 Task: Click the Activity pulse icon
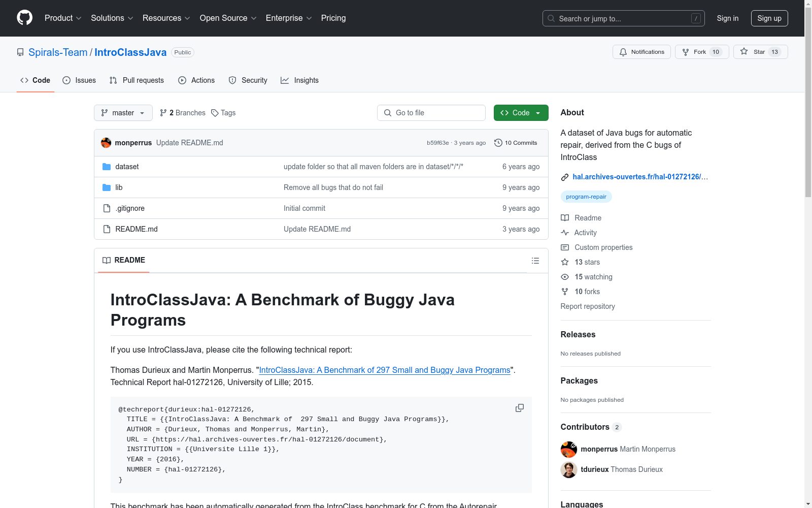pos(565,233)
